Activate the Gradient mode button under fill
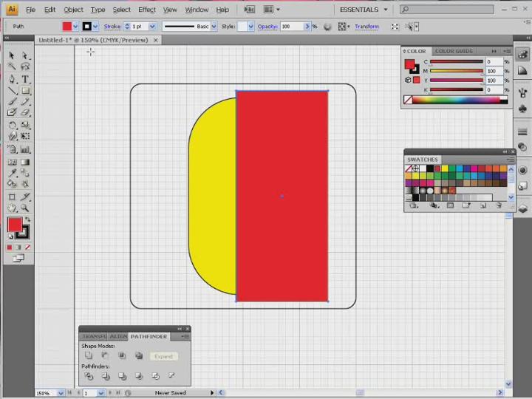Image resolution: width=532 pixels, height=399 pixels. point(18,248)
